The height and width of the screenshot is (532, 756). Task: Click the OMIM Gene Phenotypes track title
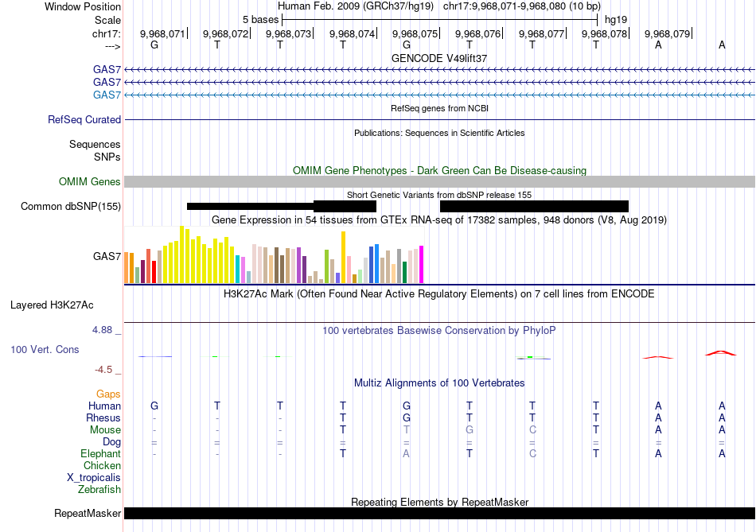click(x=439, y=171)
